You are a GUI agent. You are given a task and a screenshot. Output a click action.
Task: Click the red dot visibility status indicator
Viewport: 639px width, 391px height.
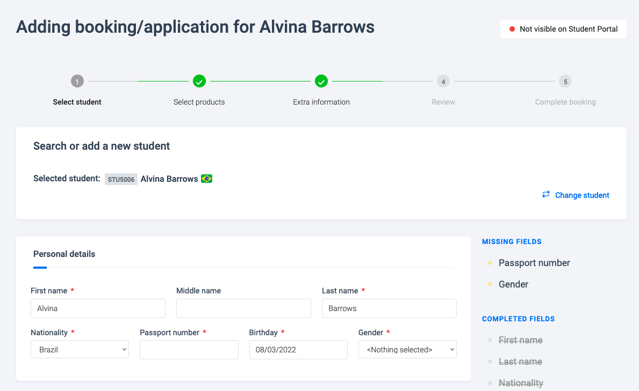512,29
